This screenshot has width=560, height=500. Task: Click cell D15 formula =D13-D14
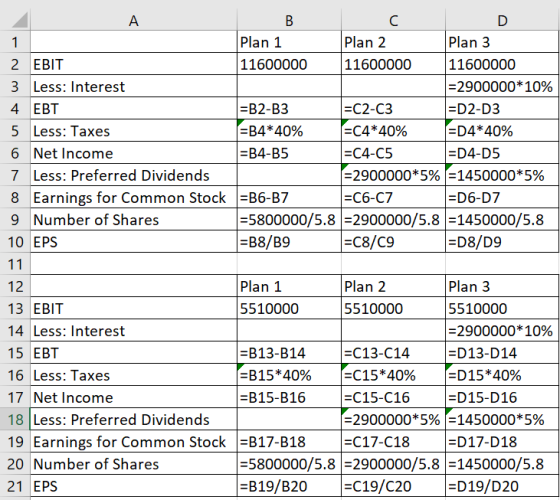point(502,352)
